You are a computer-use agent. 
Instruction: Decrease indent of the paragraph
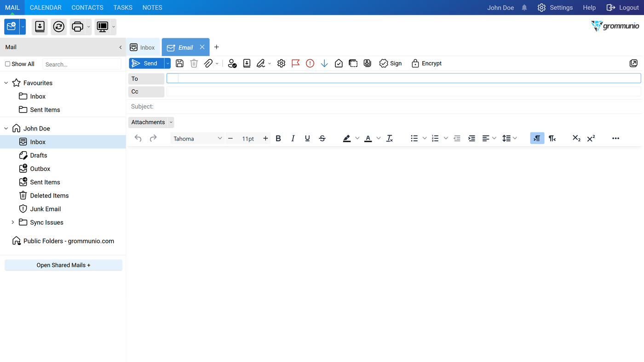tap(457, 138)
